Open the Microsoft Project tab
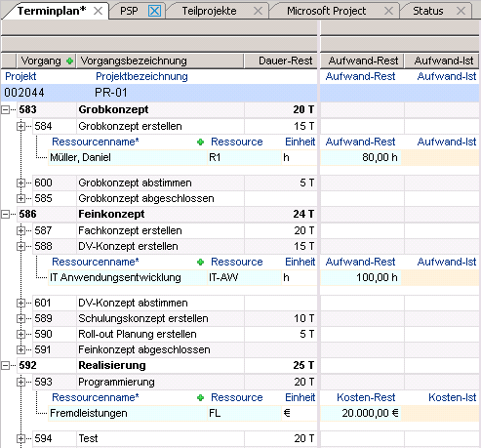 (326, 11)
